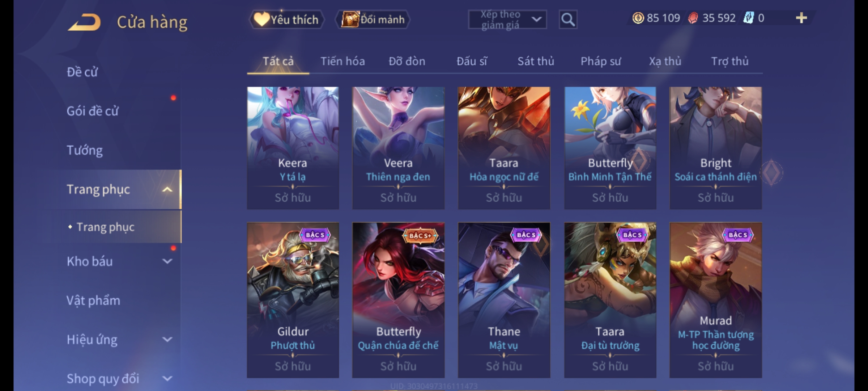Tap the blue voucher currency icon
The image size is (868, 391).
point(748,18)
